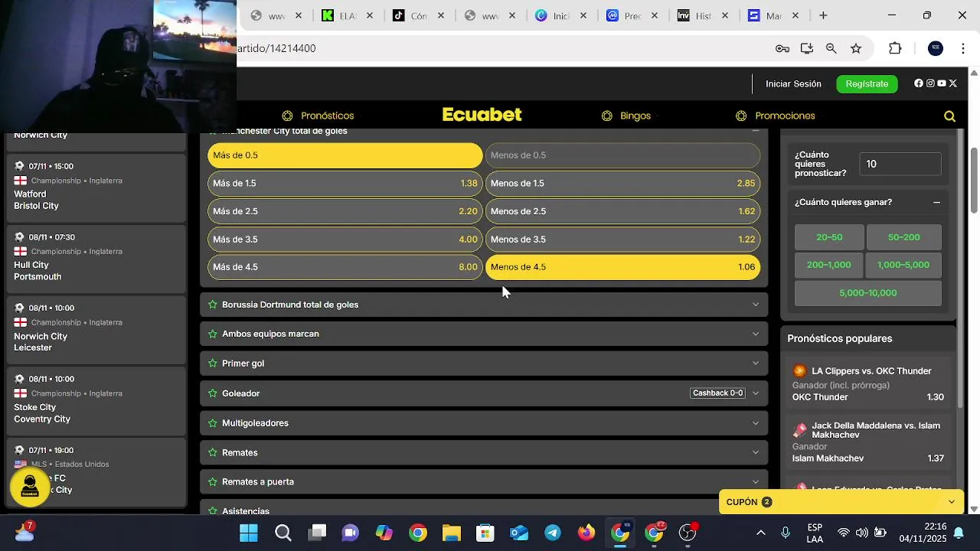Select Menos de 2.5 at 1.62
The width and height of the screenshot is (980, 551).
point(622,211)
